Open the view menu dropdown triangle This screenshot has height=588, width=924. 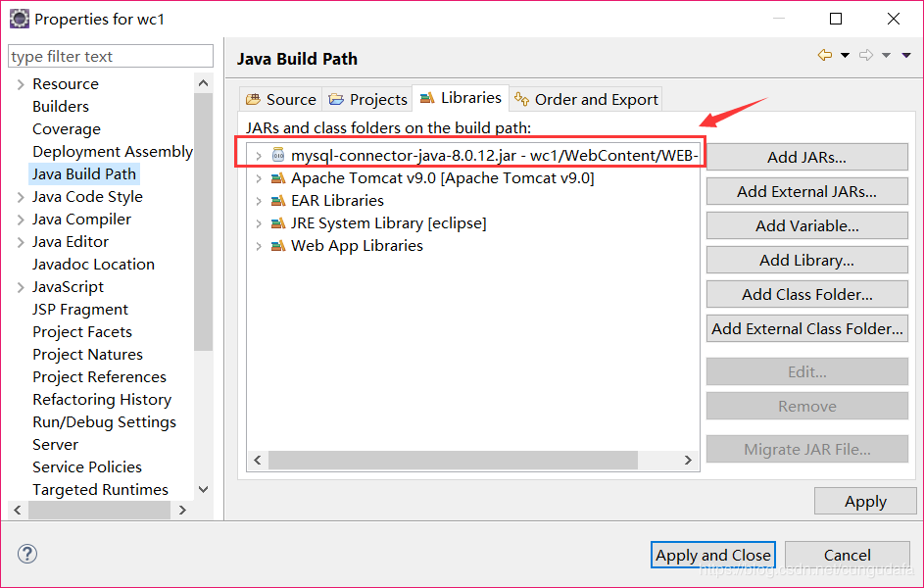tap(906, 56)
